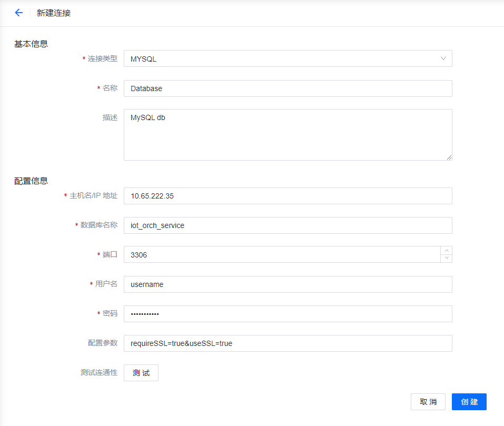504x426 pixels.
Task: Click the dropdown chevron next to MYSQL
Action: 443,58
